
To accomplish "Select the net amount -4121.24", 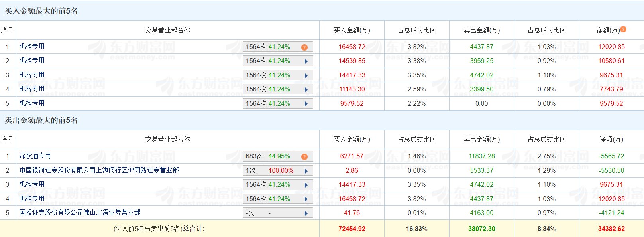I will click(611, 213).
